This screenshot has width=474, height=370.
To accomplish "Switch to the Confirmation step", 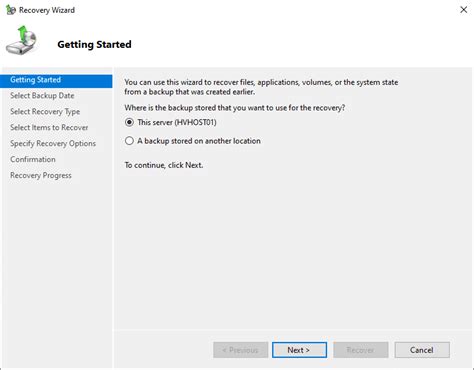I will (33, 160).
